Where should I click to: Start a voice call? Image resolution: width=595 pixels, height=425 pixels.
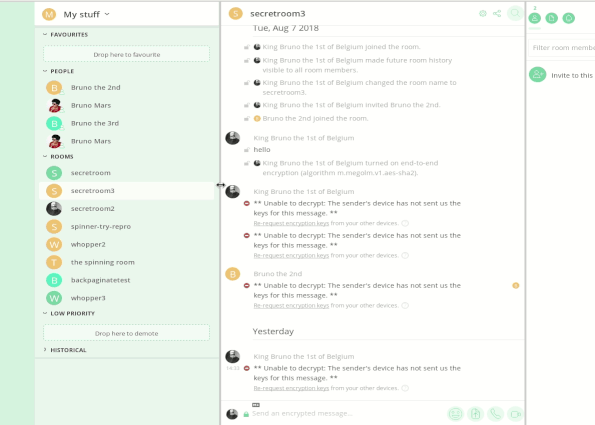click(496, 414)
